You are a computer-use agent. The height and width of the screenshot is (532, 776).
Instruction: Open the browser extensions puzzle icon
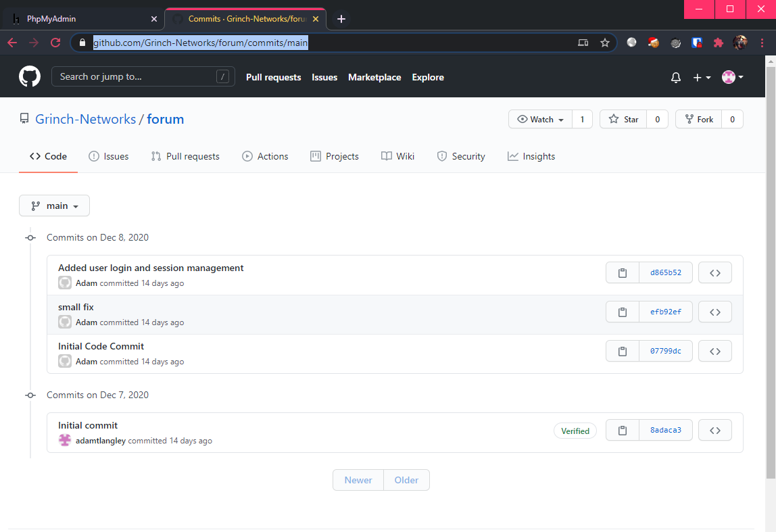pyautogui.click(x=718, y=43)
